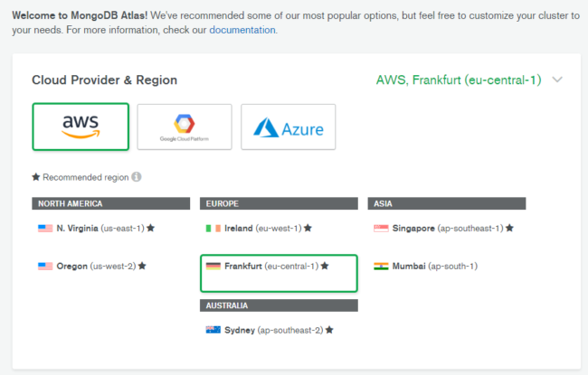Select the AWS cloud provider tile

click(81, 127)
